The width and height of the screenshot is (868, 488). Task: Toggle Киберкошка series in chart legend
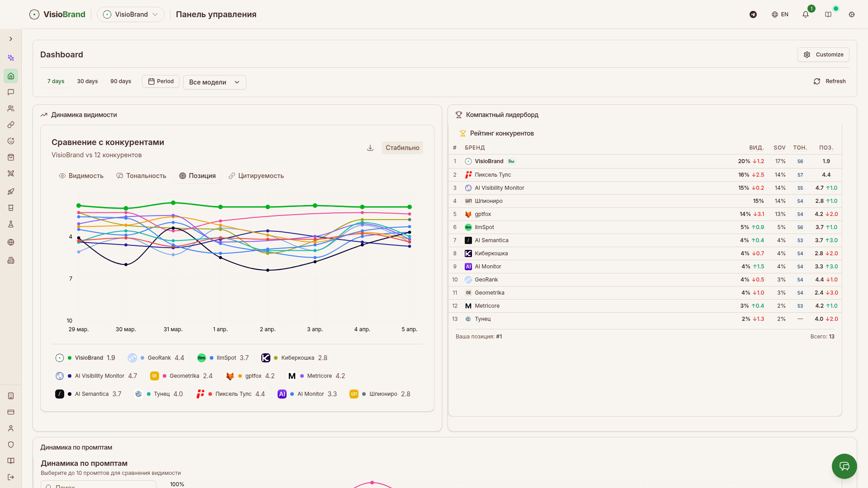(297, 358)
